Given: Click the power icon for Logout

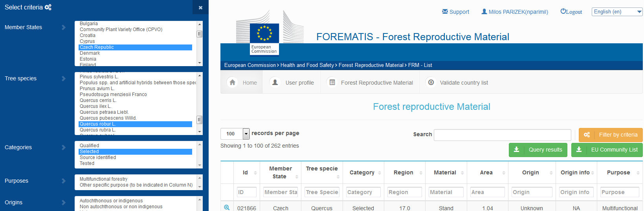Looking at the screenshot, I should pos(563,11).
